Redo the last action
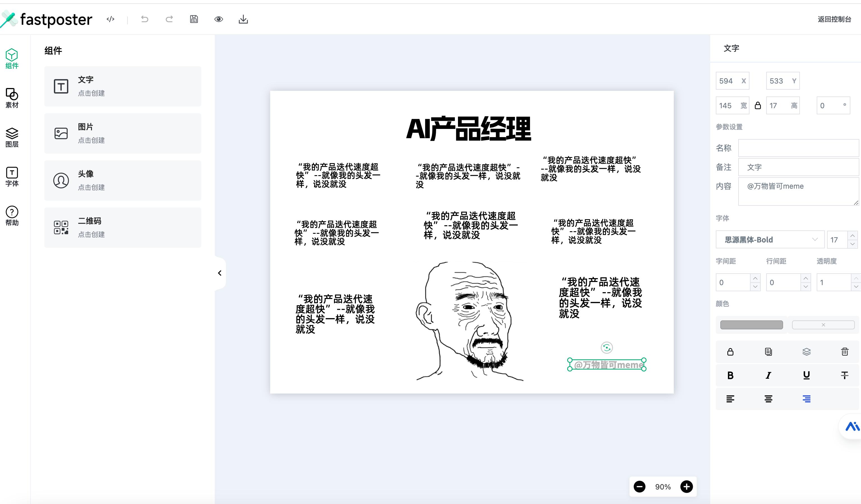This screenshot has height=504, width=861. point(169,19)
